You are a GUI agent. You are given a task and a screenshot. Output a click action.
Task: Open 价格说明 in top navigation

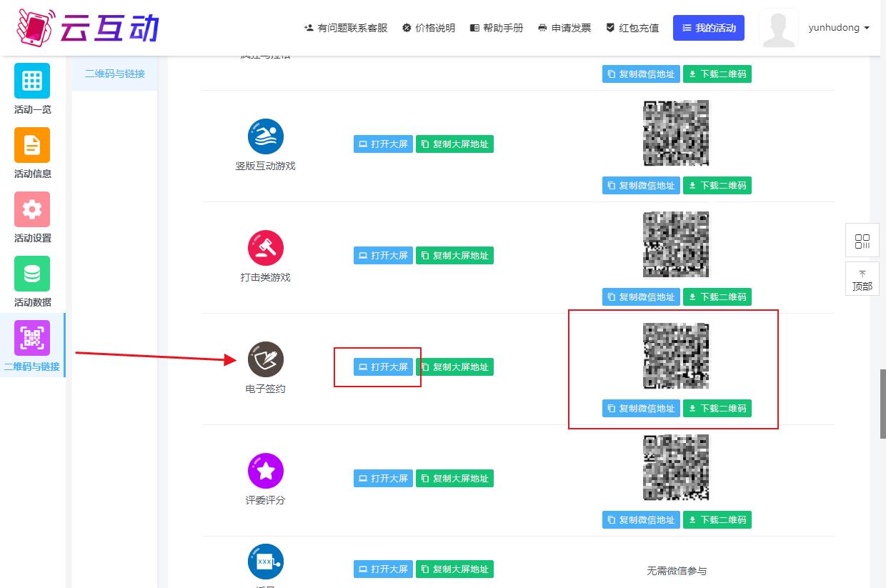pos(429,28)
